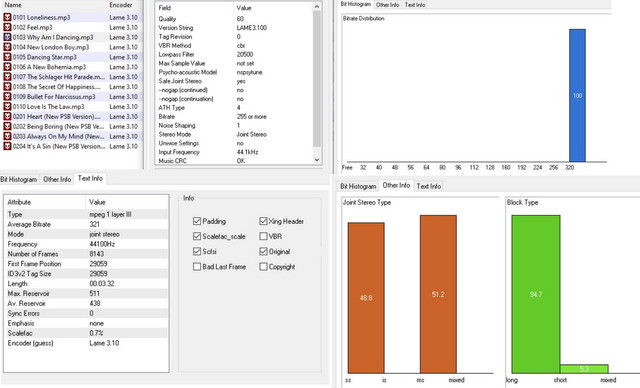Enable the VBR checkbox
640x388 pixels.
[263, 236]
